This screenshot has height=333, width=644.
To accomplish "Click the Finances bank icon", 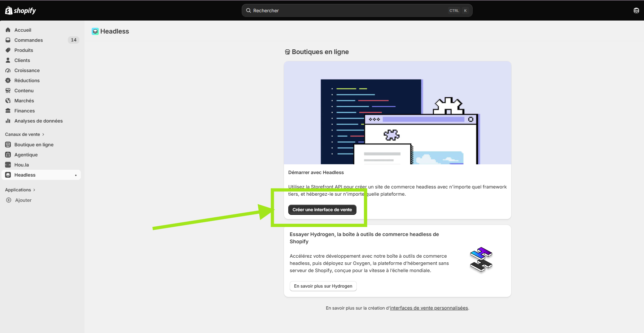I will click(x=8, y=111).
